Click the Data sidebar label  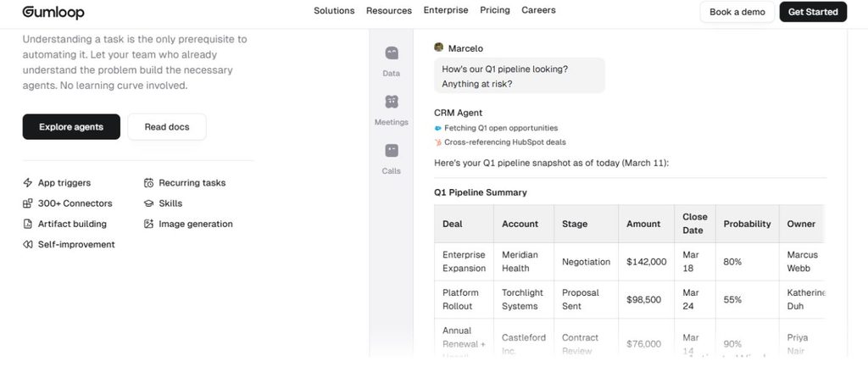coord(392,73)
